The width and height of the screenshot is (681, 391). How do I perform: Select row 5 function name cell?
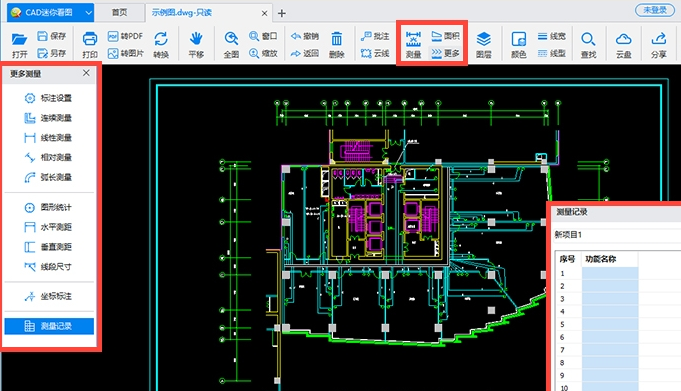(610, 325)
